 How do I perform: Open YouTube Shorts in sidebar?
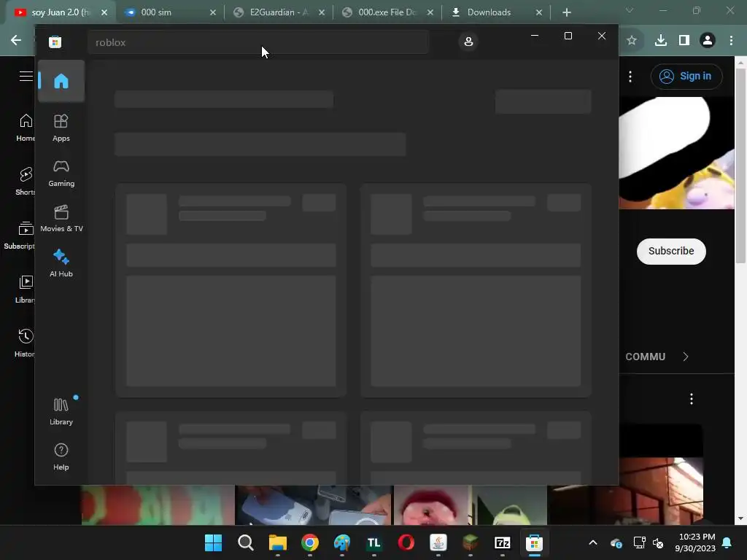[25, 181]
